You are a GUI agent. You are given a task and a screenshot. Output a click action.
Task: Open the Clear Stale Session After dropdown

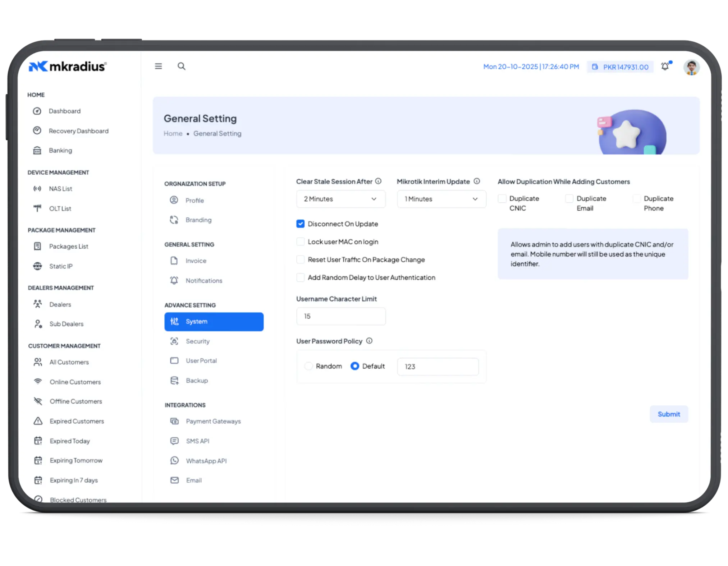pyautogui.click(x=340, y=199)
